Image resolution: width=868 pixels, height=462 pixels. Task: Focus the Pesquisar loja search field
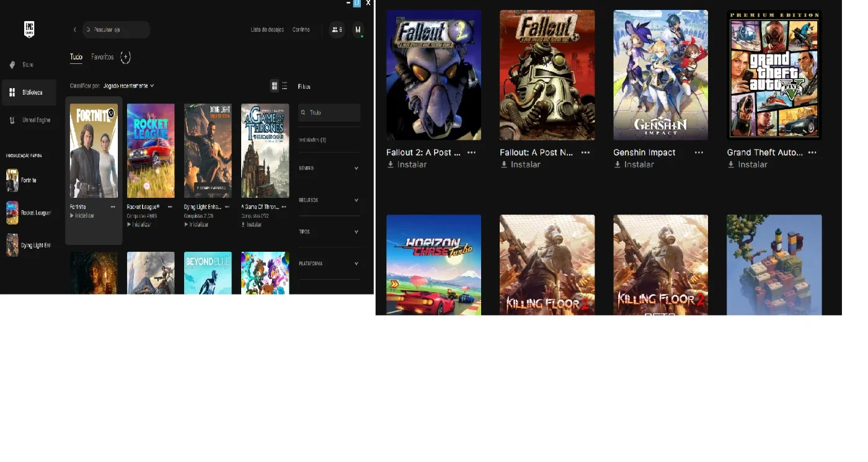point(117,30)
